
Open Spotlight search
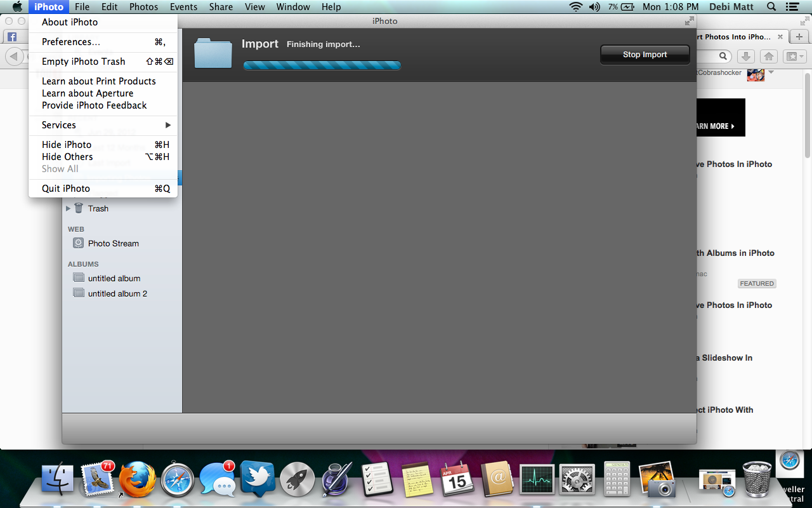tap(771, 7)
